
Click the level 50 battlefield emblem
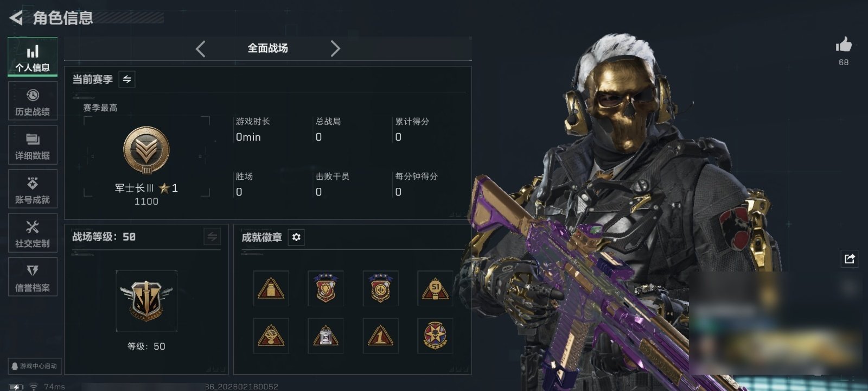point(146,301)
